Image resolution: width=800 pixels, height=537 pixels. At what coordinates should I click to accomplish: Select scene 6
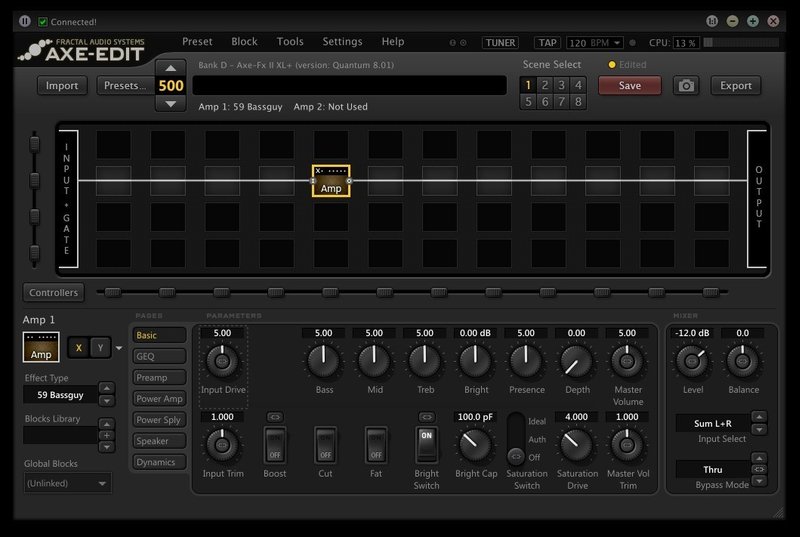pyautogui.click(x=545, y=101)
